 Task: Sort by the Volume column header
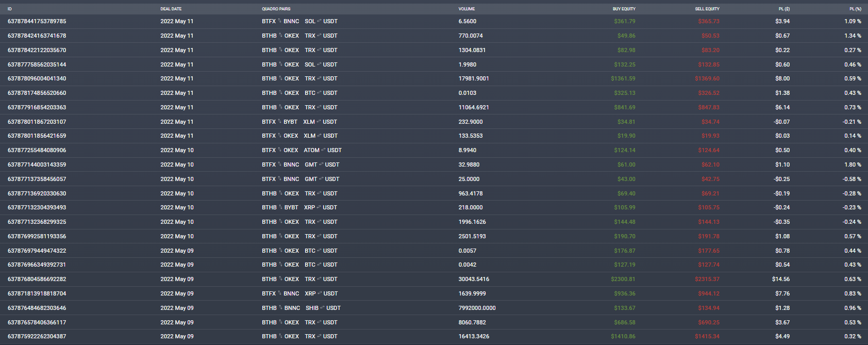tap(466, 9)
